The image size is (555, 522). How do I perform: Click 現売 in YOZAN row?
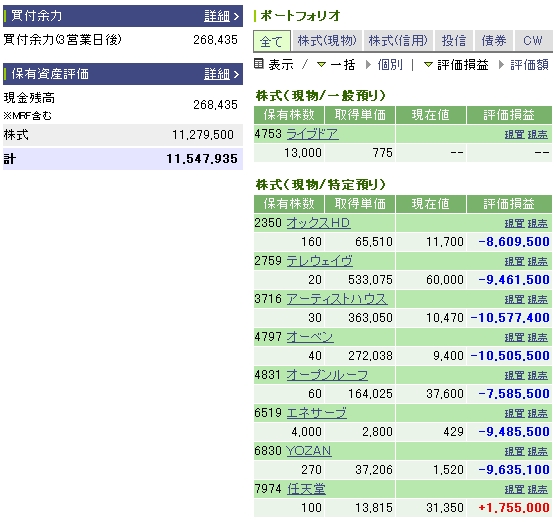pos(538,452)
